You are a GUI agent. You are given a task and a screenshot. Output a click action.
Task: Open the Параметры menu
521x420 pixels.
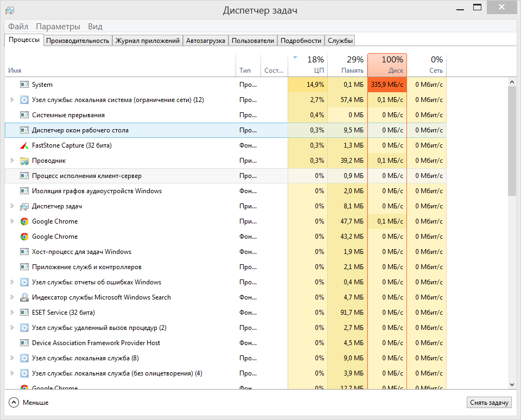pyautogui.click(x=58, y=27)
